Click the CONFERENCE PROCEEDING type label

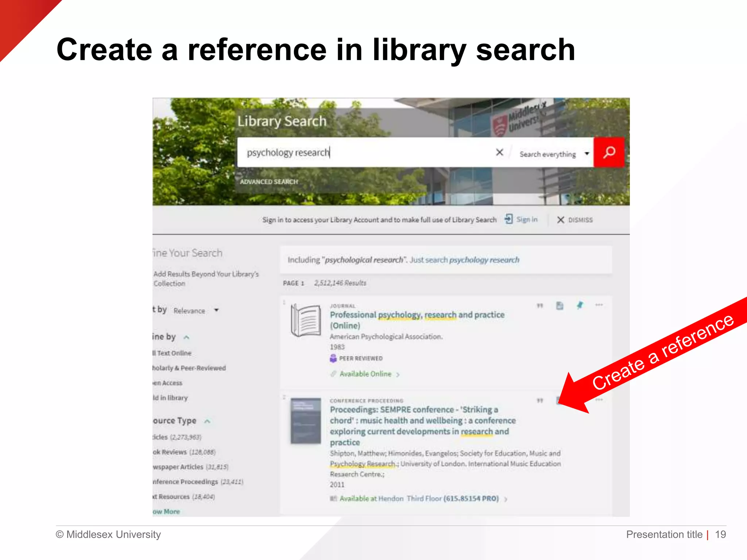click(366, 401)
